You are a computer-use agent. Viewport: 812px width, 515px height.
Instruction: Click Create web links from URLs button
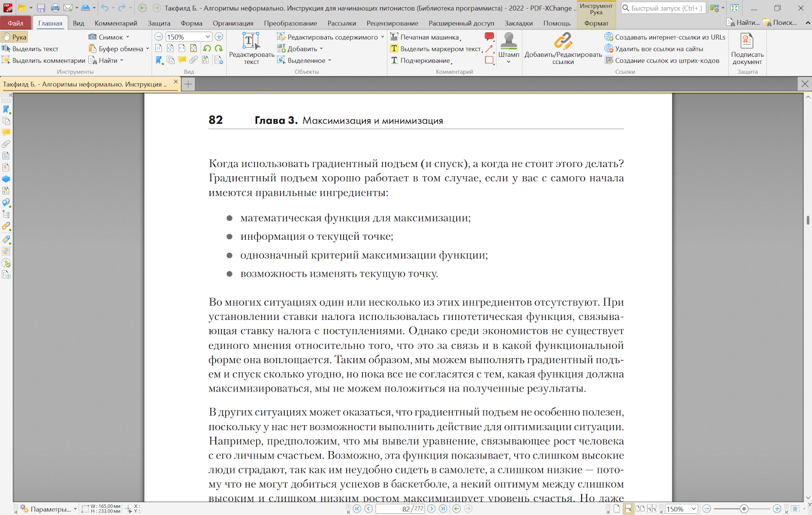tap(665, 37)
